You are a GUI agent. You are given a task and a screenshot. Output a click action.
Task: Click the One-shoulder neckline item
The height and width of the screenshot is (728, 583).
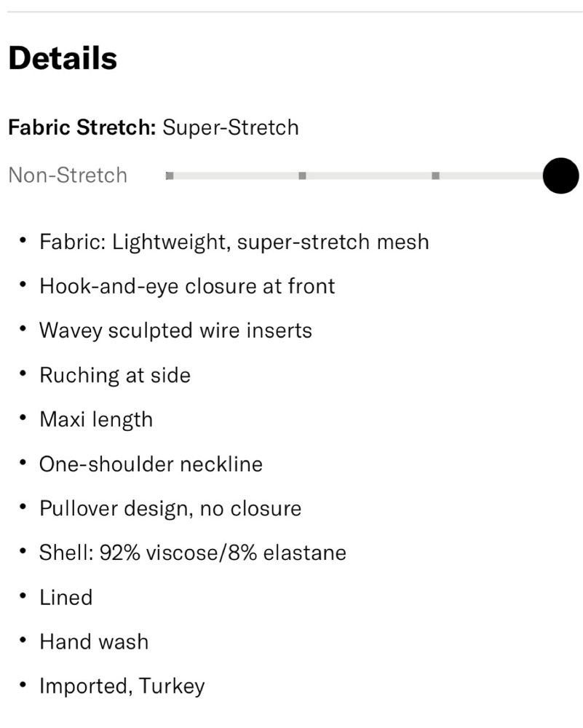click(151, 464)
